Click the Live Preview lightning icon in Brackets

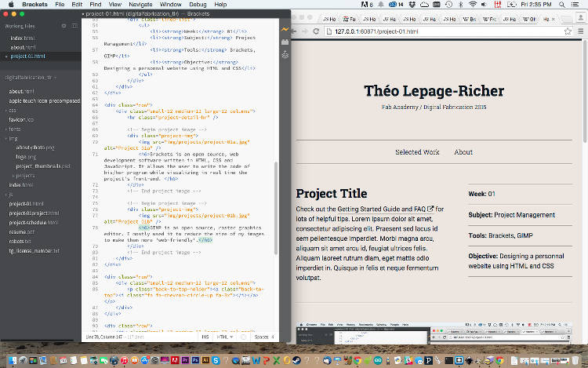click(285, 29)
